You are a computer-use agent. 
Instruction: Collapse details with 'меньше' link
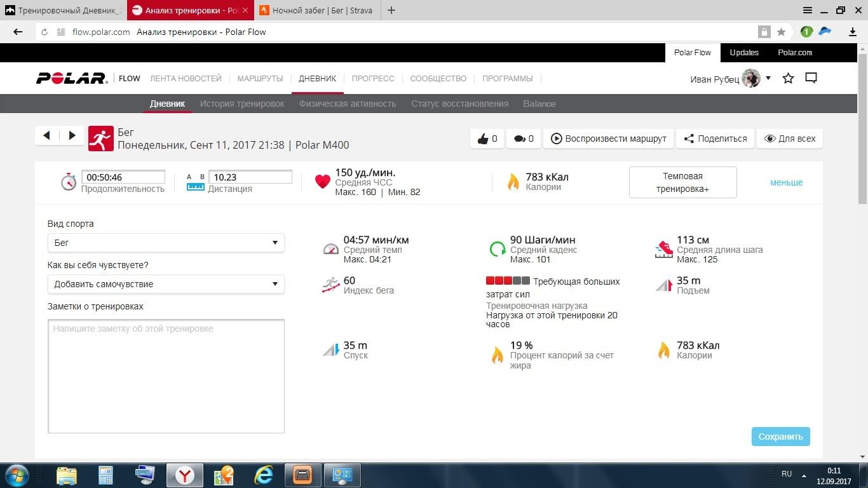coord(786,182)
